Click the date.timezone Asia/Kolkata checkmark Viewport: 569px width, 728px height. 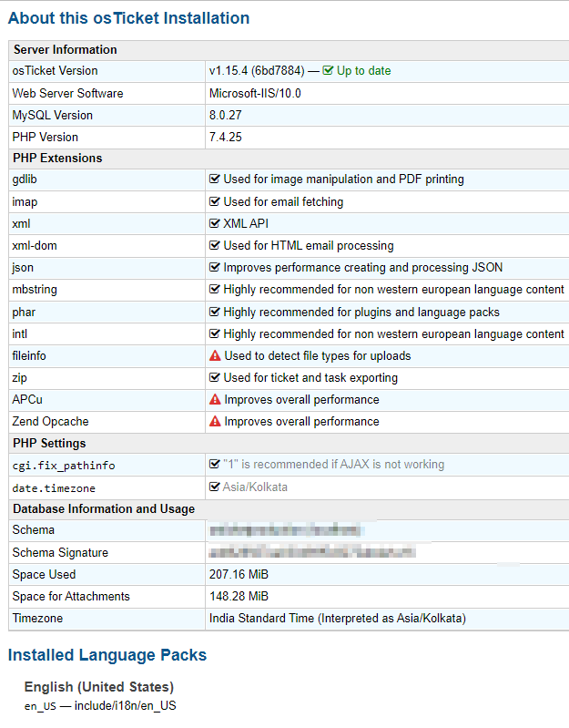pos(215,487)
